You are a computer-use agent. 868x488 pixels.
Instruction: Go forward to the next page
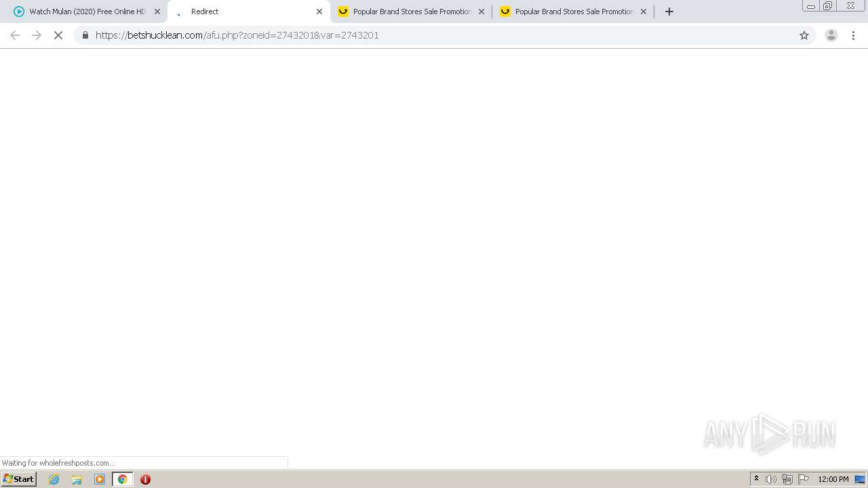point(37,35)
